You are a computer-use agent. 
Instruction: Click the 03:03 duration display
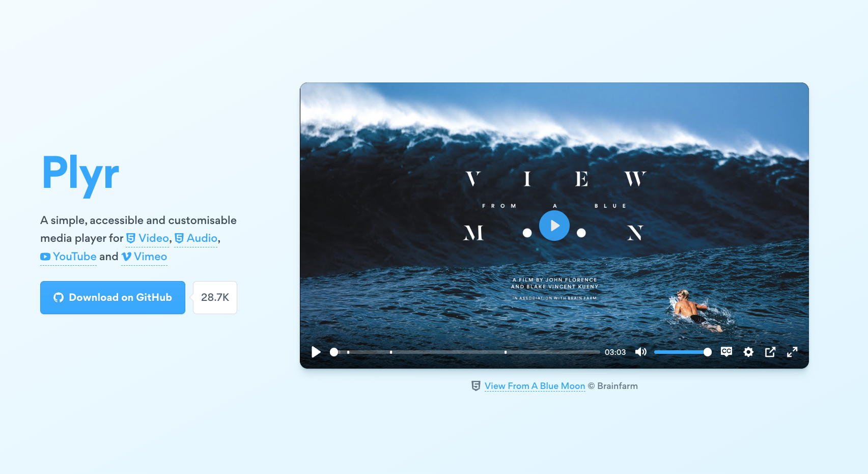coord(615,352)
